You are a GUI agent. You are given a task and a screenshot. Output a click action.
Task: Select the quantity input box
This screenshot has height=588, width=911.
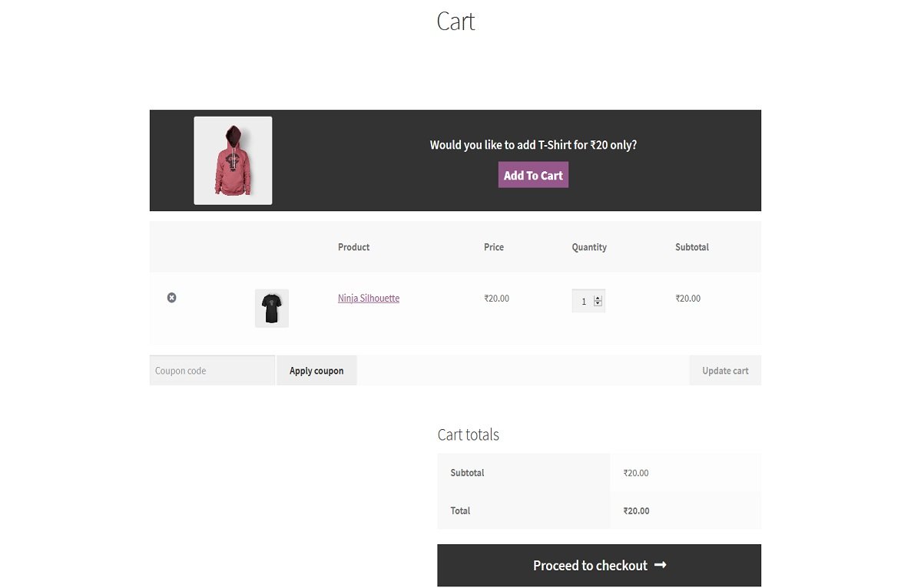[585, 300]
